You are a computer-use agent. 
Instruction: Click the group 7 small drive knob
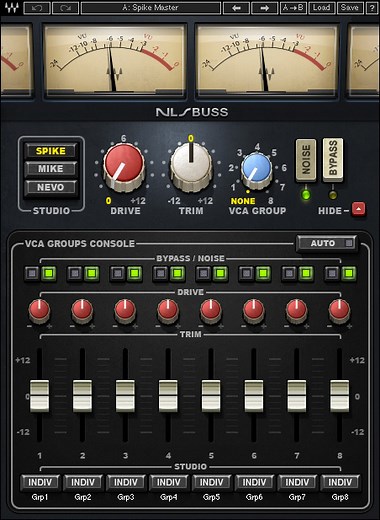[297, 311]
